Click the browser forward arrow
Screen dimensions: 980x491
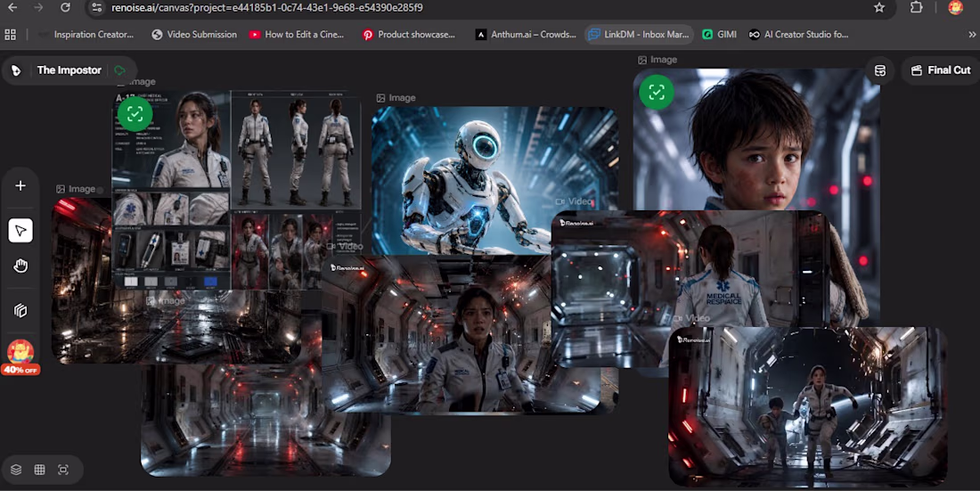point(38,7)
